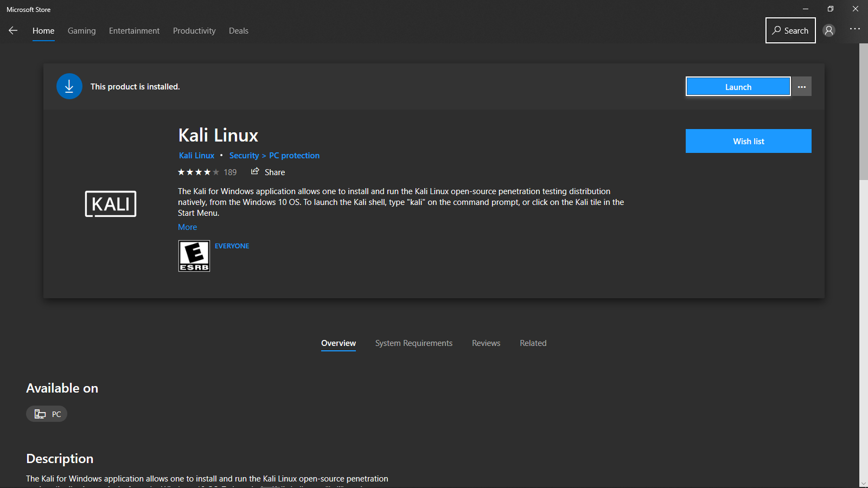Screen dimensions: 868x488
Task: Click the download status circle icon
Action: [69, 86]
